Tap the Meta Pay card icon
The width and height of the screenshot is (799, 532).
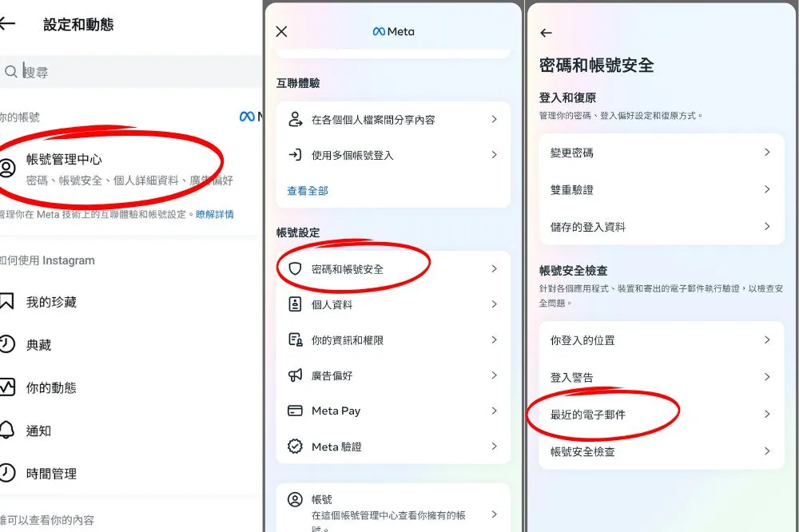click(295, 411)
